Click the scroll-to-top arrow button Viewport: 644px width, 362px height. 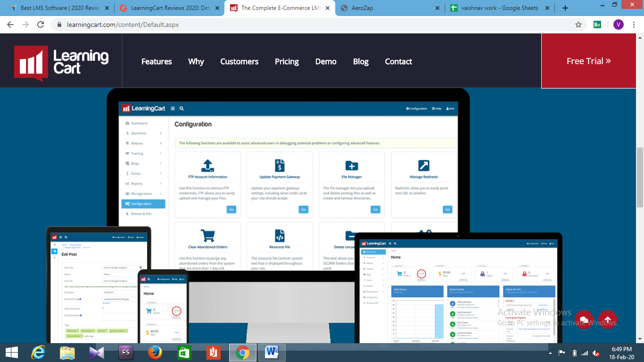[608, 320]
